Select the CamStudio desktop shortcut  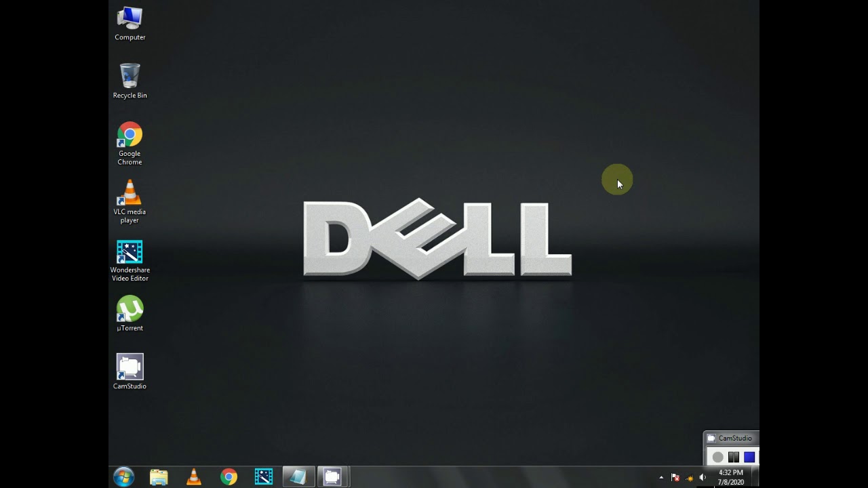130,371
